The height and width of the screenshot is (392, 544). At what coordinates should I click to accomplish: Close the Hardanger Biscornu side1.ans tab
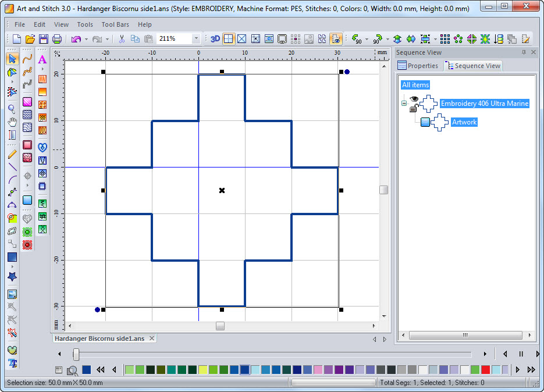[152, 338]
